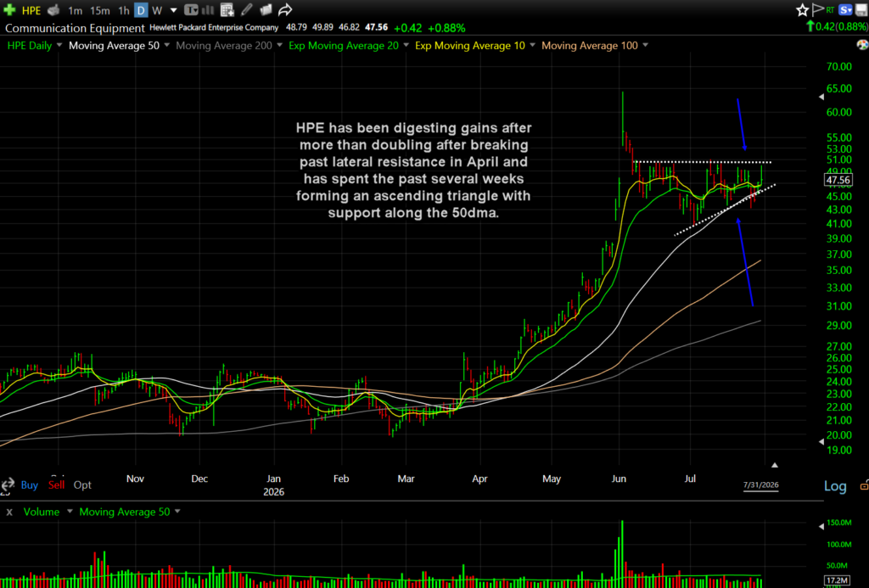Close the Volume pane with x
869x588 pixels.
coord(8,512)
